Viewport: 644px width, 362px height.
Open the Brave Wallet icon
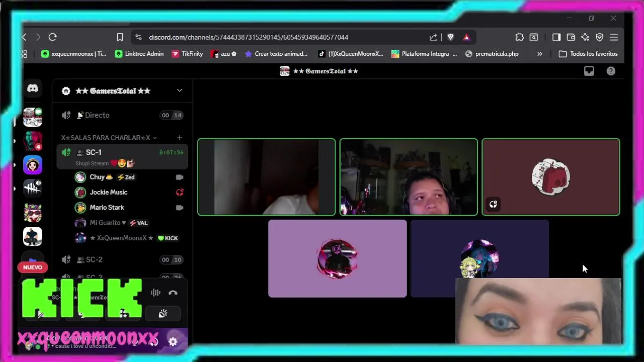click(x=571, y=37)
